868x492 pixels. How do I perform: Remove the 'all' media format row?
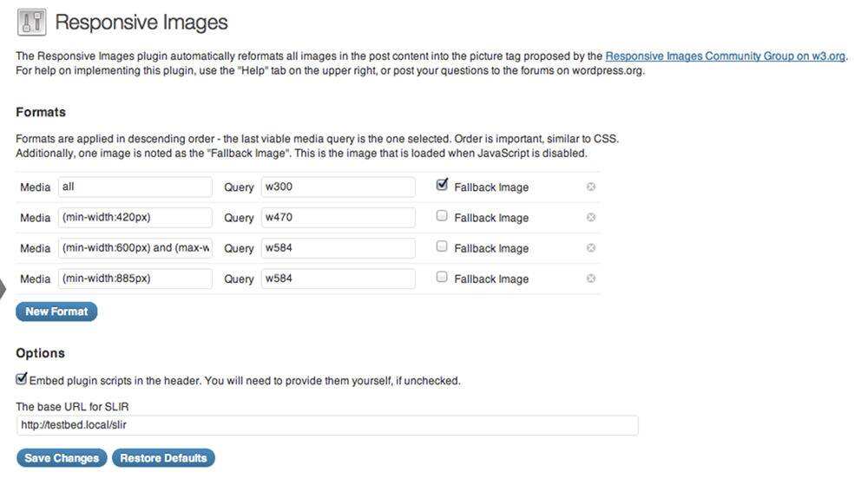click(x=591, y=187)
